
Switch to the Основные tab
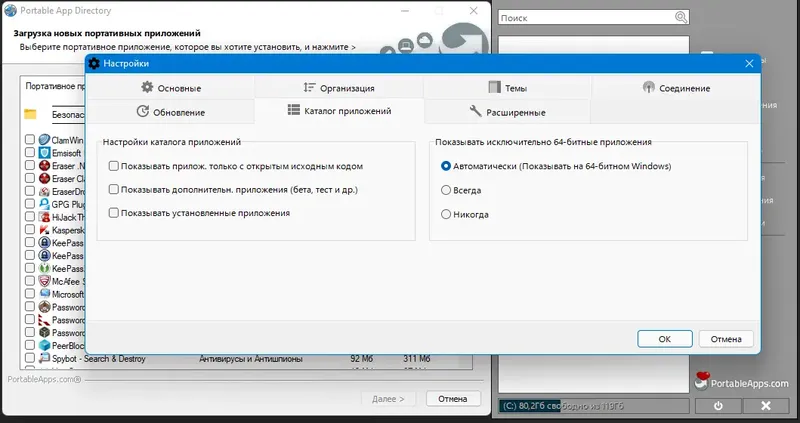[171, 88]
